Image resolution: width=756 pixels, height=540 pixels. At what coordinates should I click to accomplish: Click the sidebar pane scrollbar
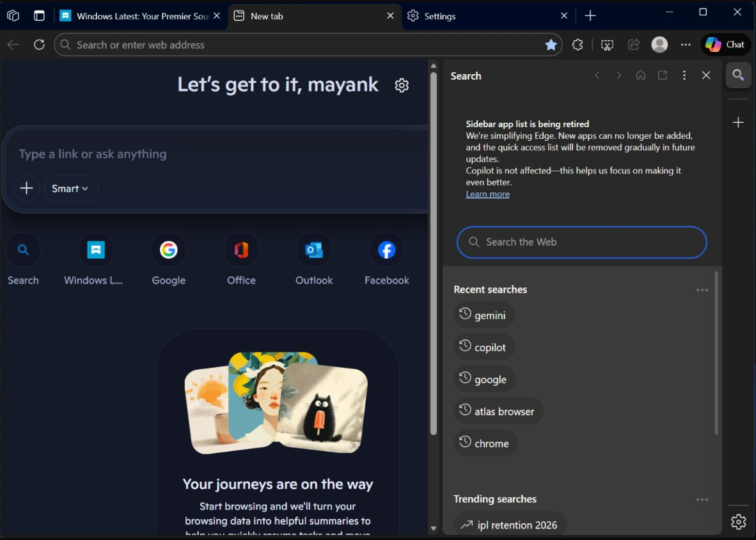point(716,353)
